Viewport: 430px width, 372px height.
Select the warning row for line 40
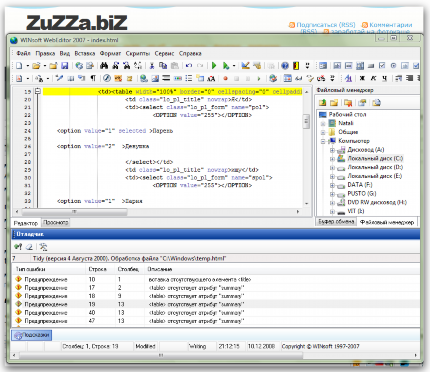(x=216, y=313)
